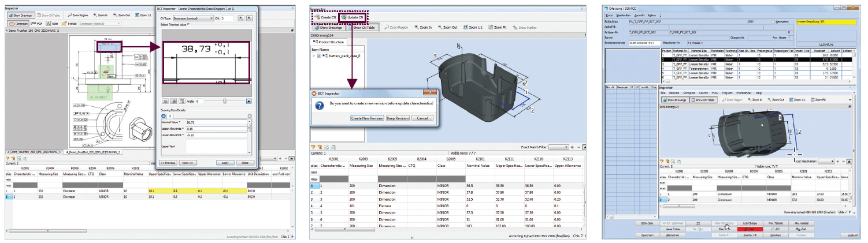
Task: Open the Product Structure tab
Action: pyautogui.click(x=329, y=42)
